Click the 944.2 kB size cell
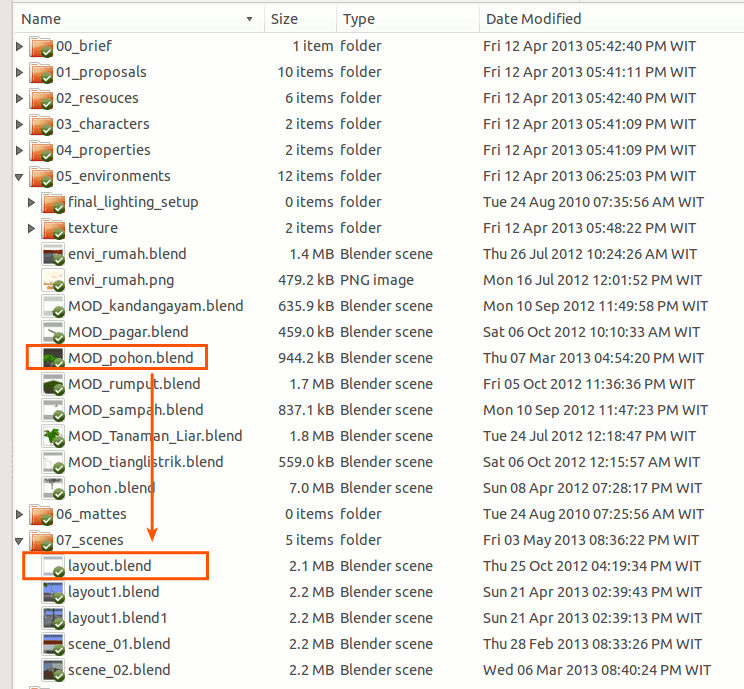Screen dimensions: 744x689 pyautogui.click(x=306, y=358)
